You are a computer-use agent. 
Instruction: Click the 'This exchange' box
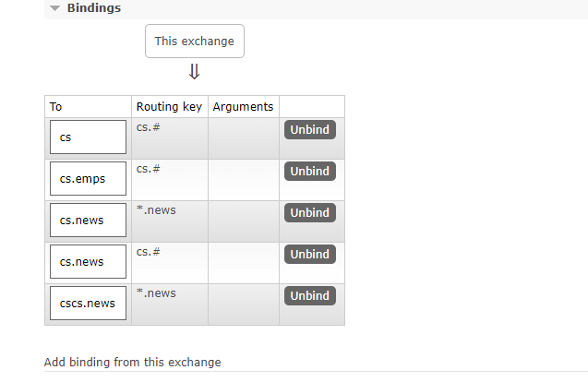[x=194, y=41]
